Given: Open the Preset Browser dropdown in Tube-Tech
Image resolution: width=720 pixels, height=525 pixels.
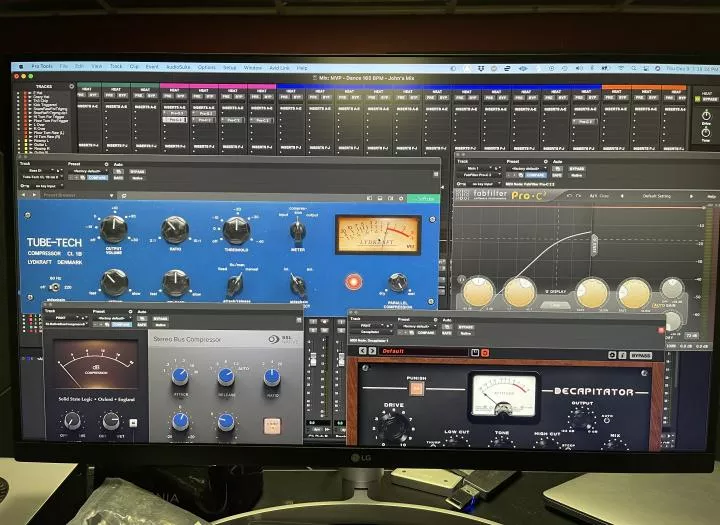Looking at the screenshot, I should click(x=78, y=195).
